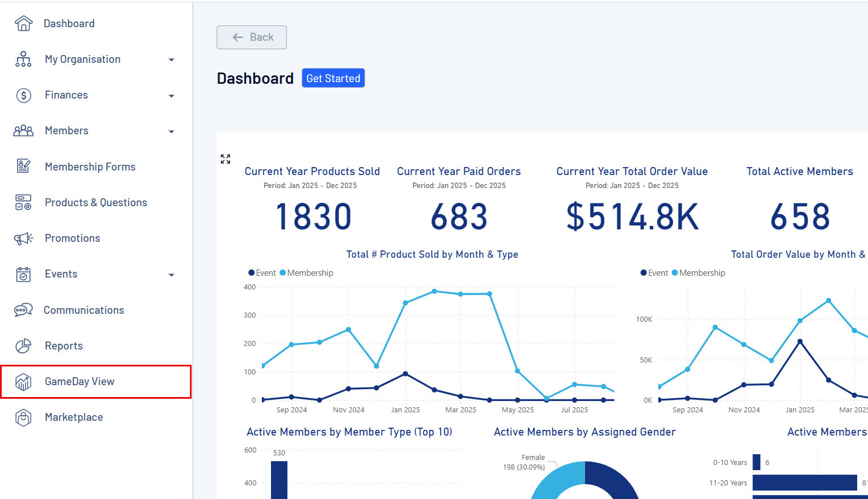Expand dashboard report to full screen
Viewport: 868px width, 499px height.
pyautogui.click(x=226, y=159)
